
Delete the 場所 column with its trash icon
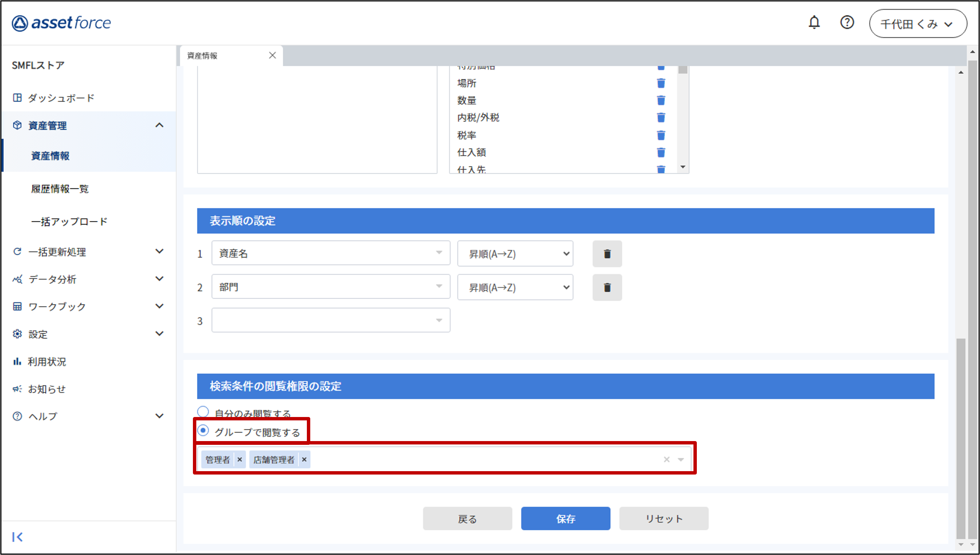[661, 83]
